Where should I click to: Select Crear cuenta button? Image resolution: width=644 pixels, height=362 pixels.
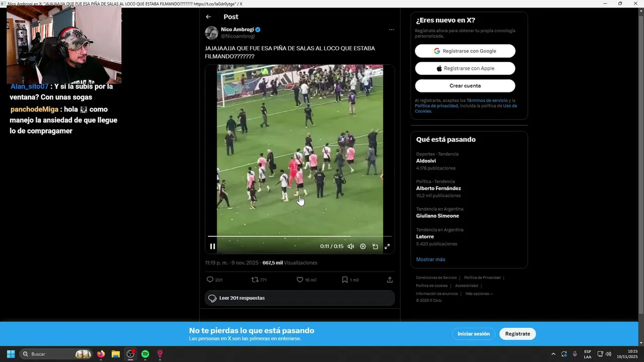pos(465,86)
